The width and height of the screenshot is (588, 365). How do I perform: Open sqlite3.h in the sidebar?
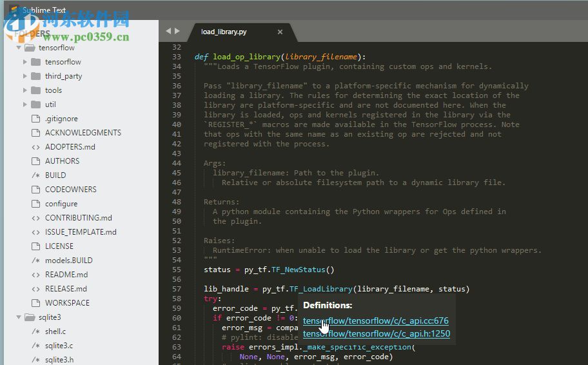pyautogui.click(x=59, y=360)
